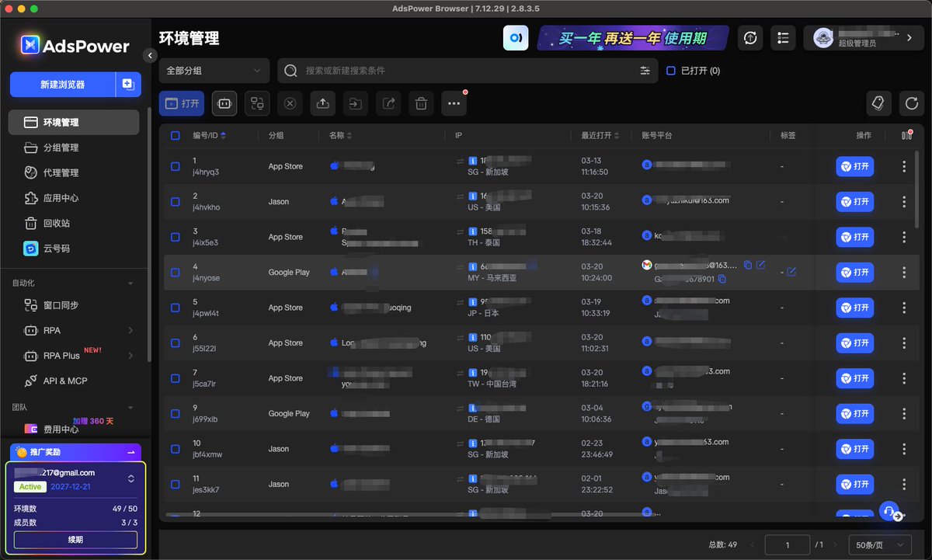Select the checkbox for profile j4pwl4t
932x560 pixels.
[176, 308]
